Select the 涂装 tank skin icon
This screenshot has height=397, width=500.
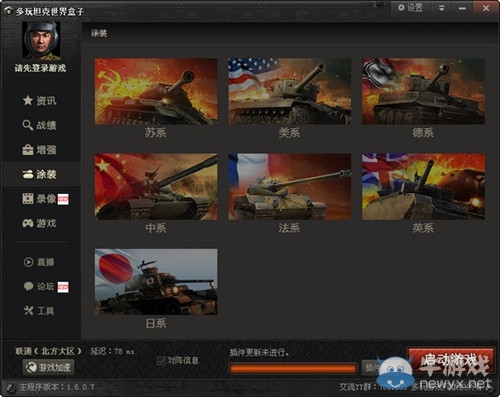(x=28, y=174)
